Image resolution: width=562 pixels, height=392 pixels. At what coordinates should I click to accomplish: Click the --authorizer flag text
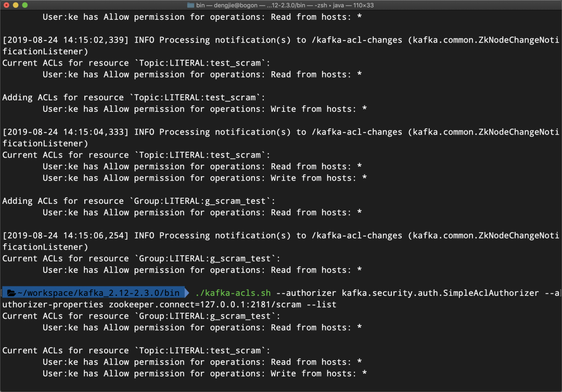pyautogui.click(x=308, y=293)
